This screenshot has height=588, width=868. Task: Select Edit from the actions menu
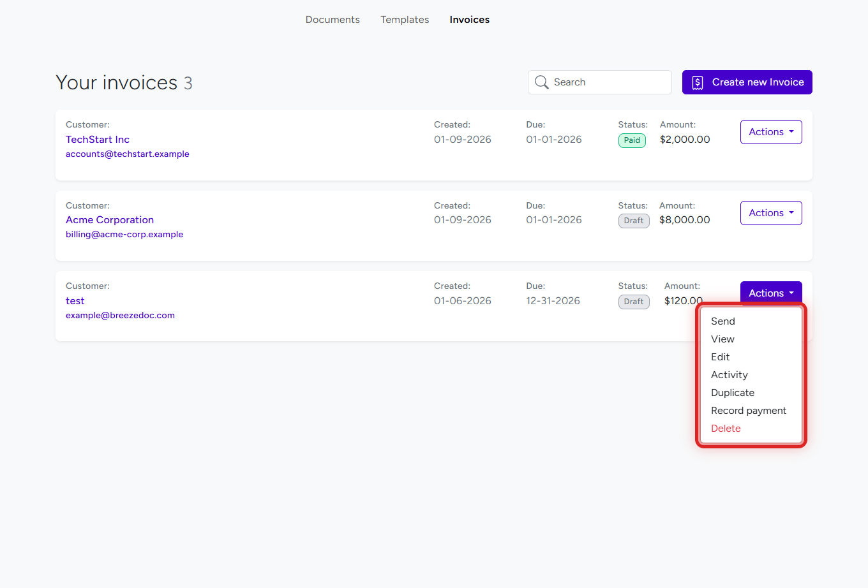point(720,356)
